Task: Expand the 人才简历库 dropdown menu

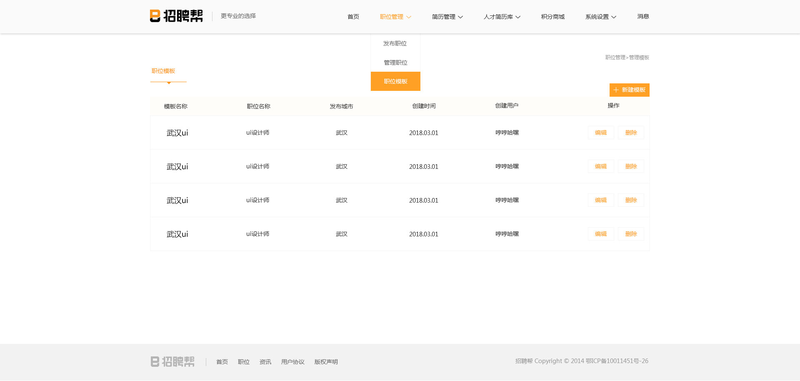Action: (502, 17)
